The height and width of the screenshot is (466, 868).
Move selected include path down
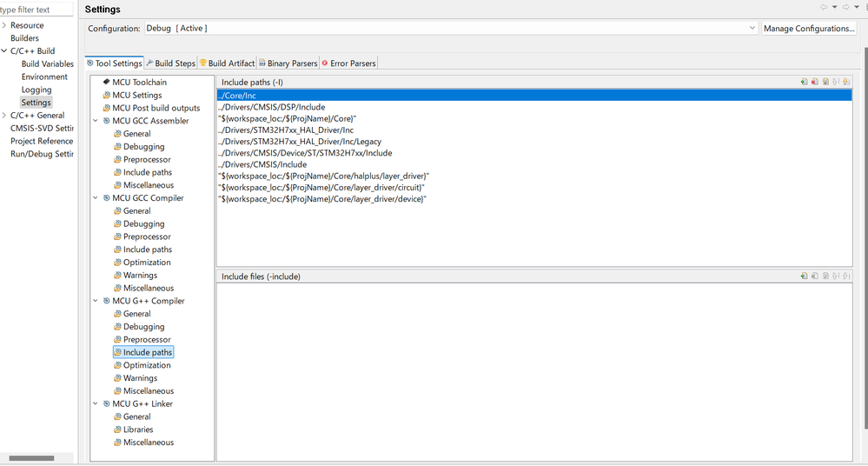pyautogui.click(x=846, y=82)
